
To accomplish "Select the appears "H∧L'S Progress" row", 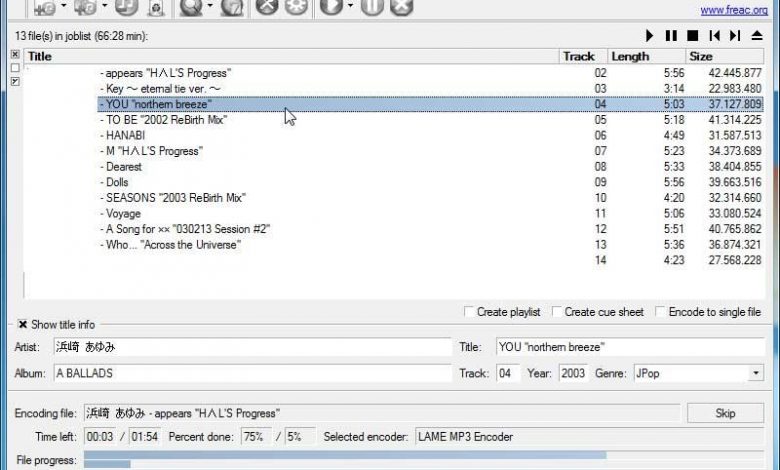I will [x=430, y=73].
